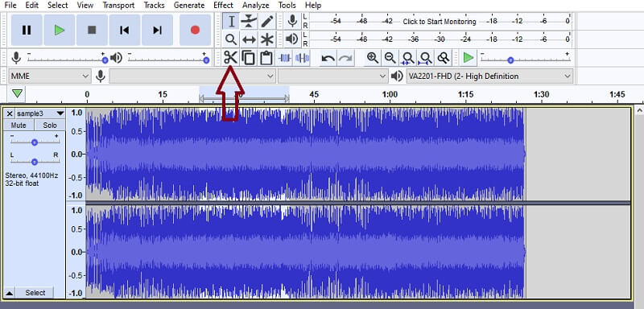Viewport: 644px width, 309px height.
Task: Paste audio from the clipboard icon
Action: tap(266, 58)
